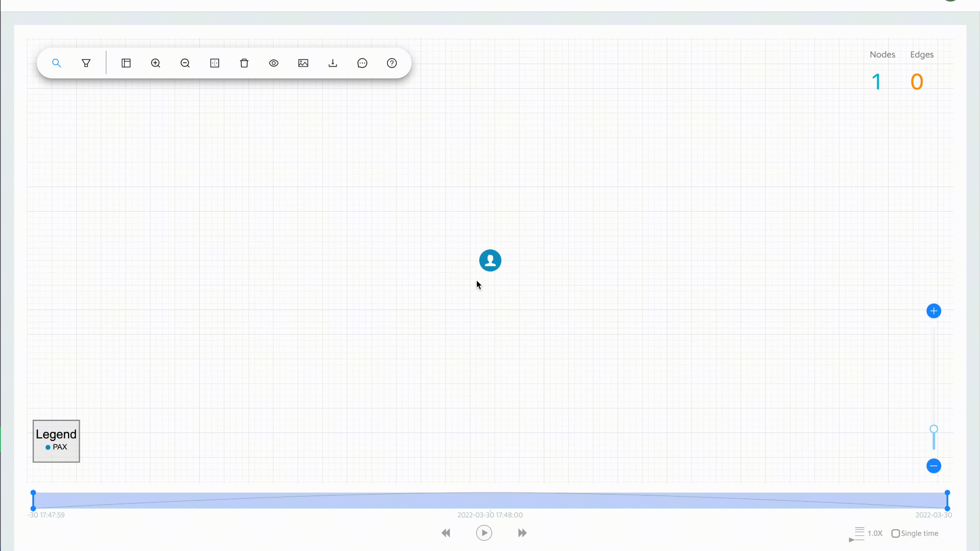Screen dimensions: 980x551
Task: Click the blue timeline range bar
Action: [490, 500]
